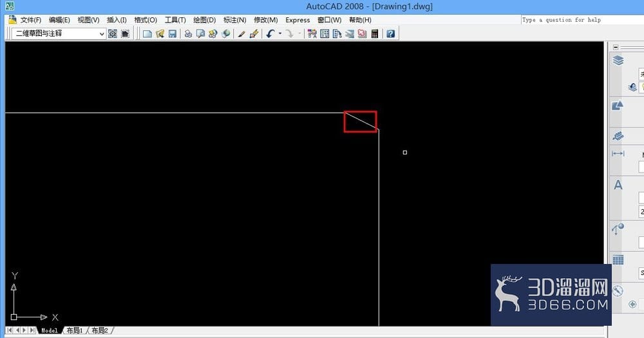Click the Multileaders panel icon

(618, 229)
